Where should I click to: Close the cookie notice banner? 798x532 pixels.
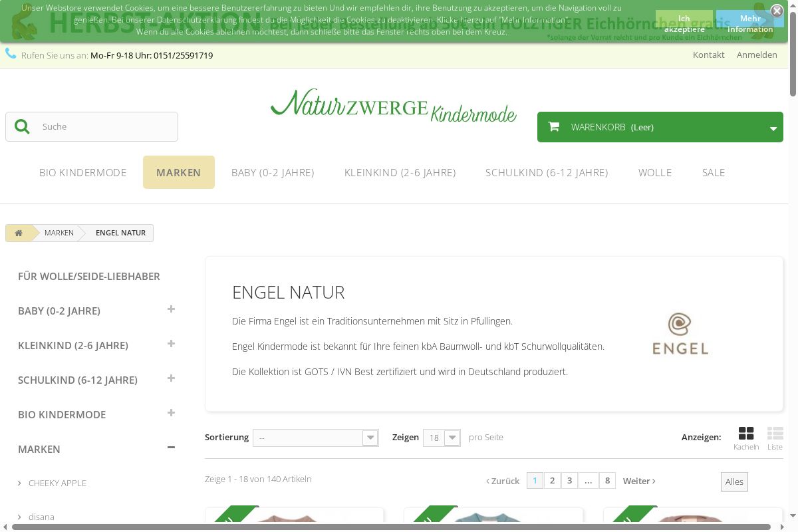[777, 11]
